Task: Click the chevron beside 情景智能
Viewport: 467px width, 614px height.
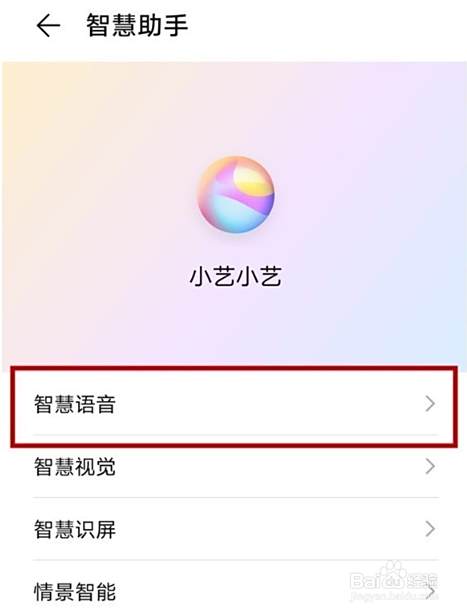Action: [431, 592]
